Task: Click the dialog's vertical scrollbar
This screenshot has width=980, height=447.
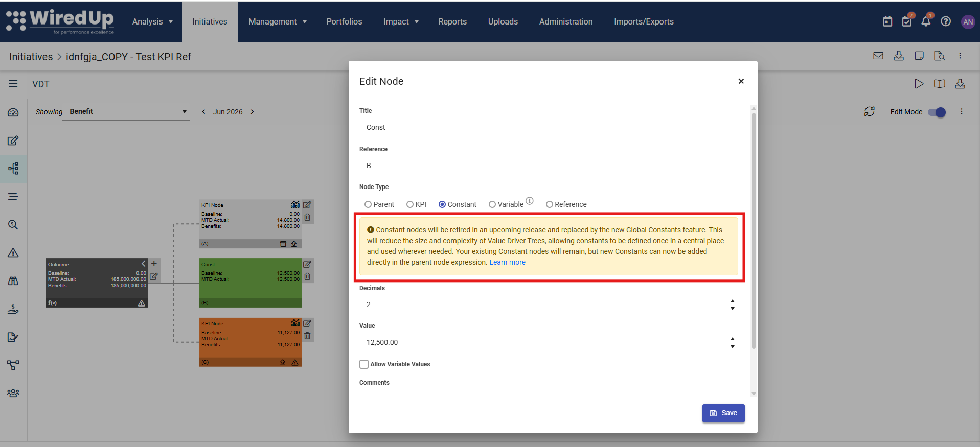Action: click(754, 230)
